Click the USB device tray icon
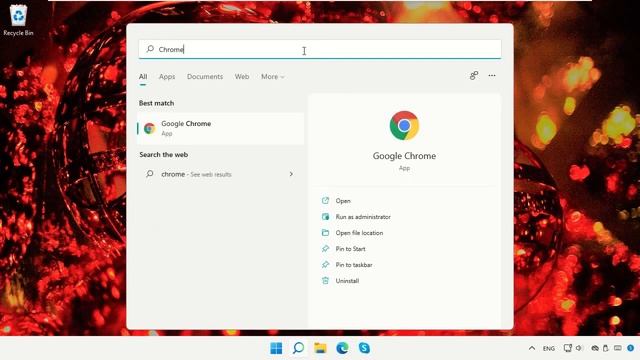The width and height of the screenshot is (640, 360). [606, 348]
